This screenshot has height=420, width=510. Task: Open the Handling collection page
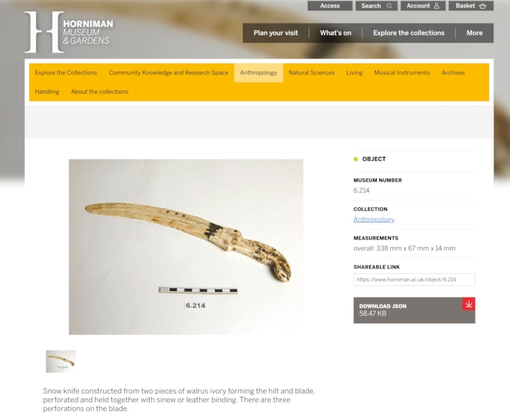point(47,92)
